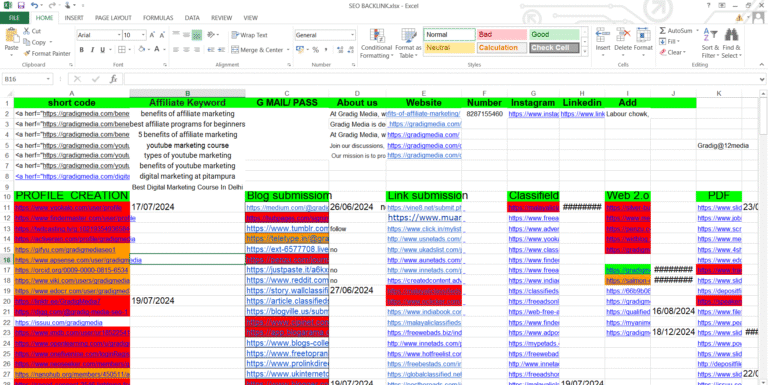Click the Increase Indent icon
This screenshot has width=768, height=385.
(221, 49)
